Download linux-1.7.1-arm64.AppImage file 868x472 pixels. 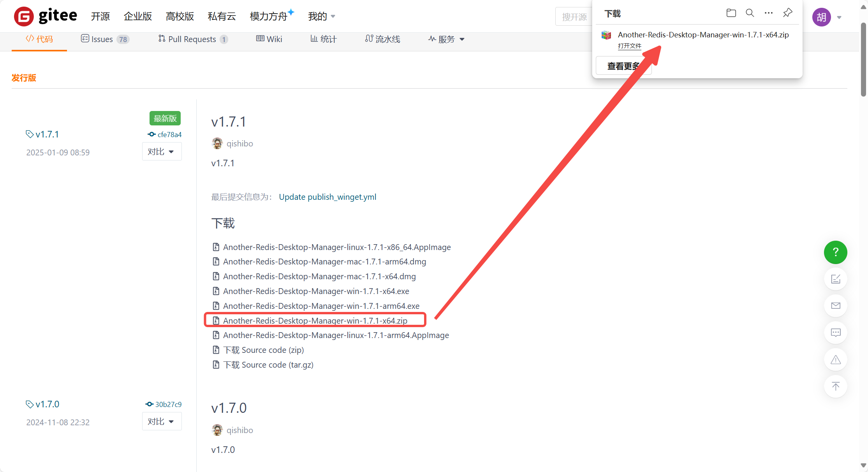(336, 335)
